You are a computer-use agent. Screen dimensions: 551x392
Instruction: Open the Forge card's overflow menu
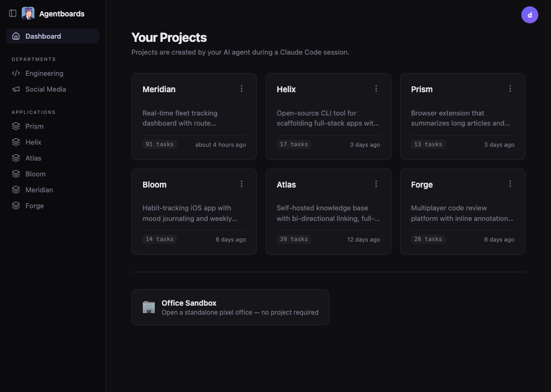click(x=510, y=184)
